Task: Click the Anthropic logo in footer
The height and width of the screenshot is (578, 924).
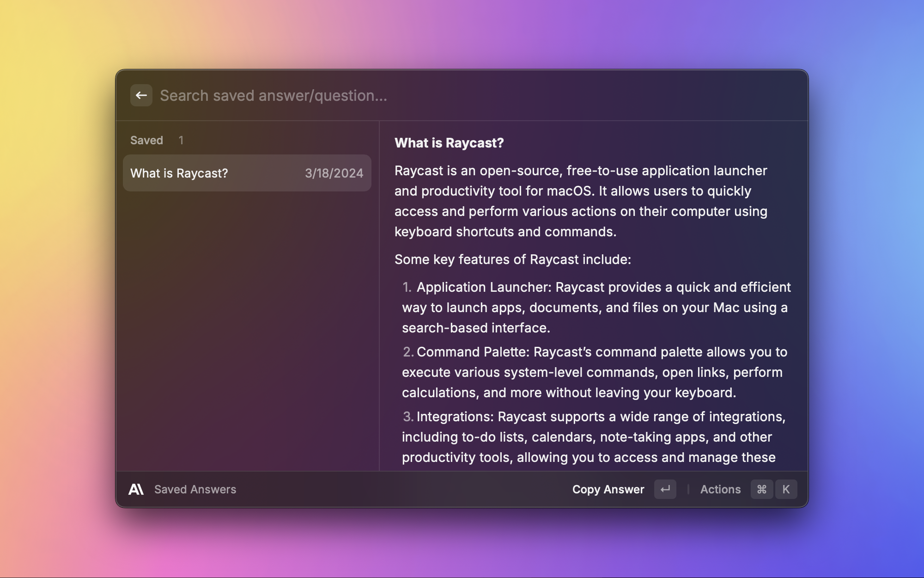Action: [x=136, y=489]
